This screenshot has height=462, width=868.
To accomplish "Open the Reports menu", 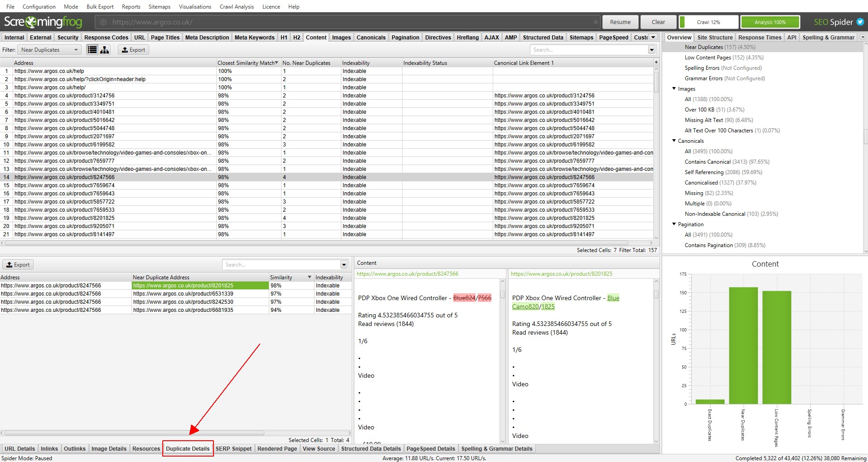I will (131, 6).
